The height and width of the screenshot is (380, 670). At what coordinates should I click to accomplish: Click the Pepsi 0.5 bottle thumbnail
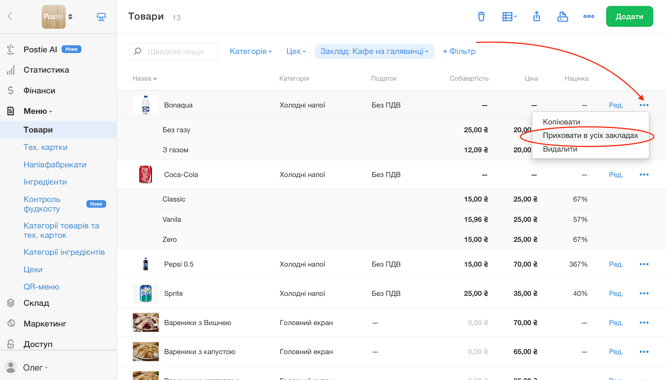coord(146,264)
